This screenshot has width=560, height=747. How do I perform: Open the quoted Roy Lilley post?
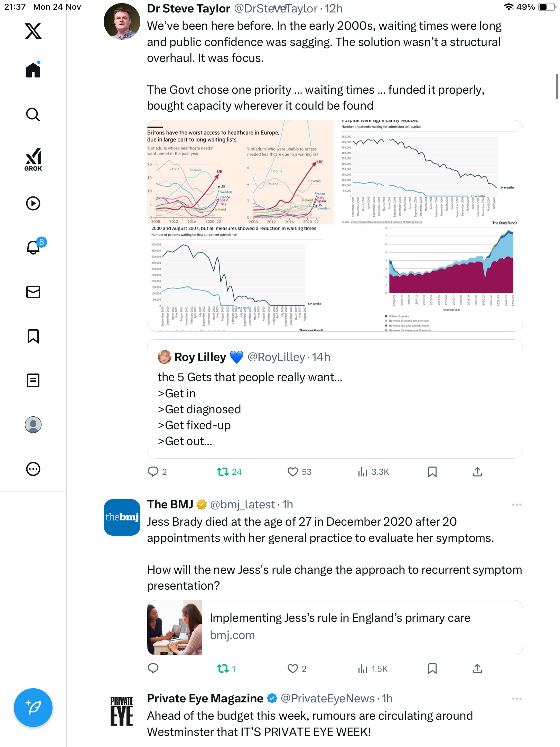point(335,399)
